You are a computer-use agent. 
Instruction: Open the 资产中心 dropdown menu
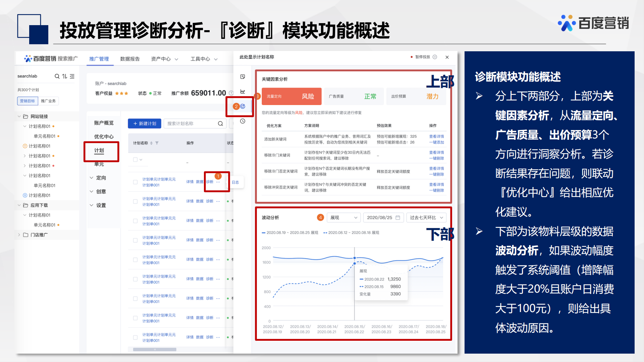click(164, 59)
